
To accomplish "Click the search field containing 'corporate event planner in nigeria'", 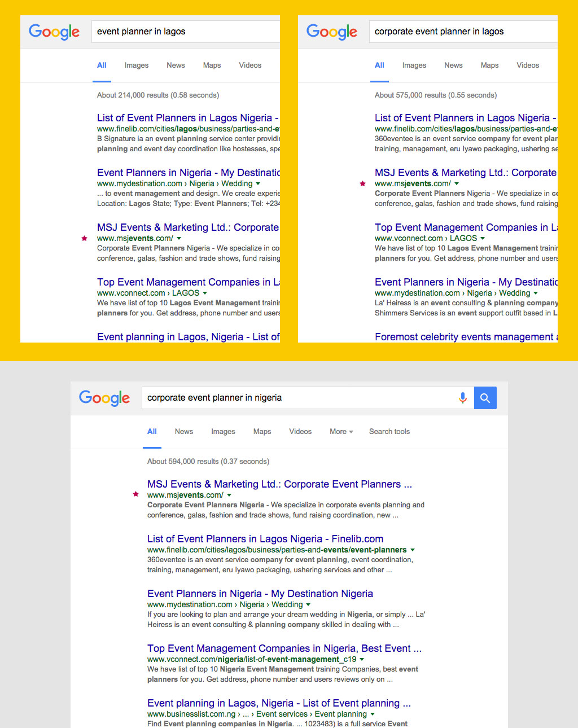I will pyautogui.click(x=308, y=398).
